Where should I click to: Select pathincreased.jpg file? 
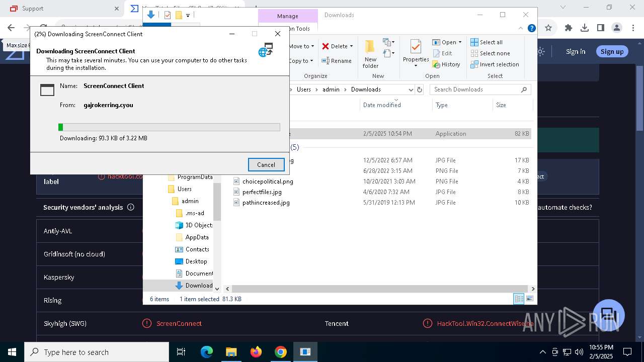[x=266, y=203]
